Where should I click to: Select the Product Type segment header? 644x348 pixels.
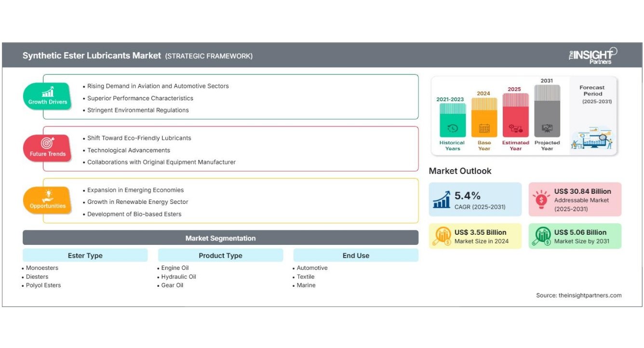tap(220, 255)
